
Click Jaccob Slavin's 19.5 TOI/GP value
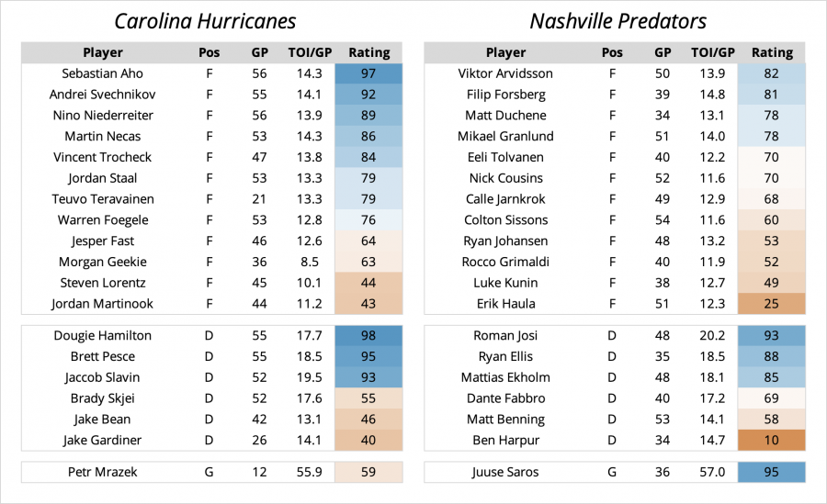310,377
